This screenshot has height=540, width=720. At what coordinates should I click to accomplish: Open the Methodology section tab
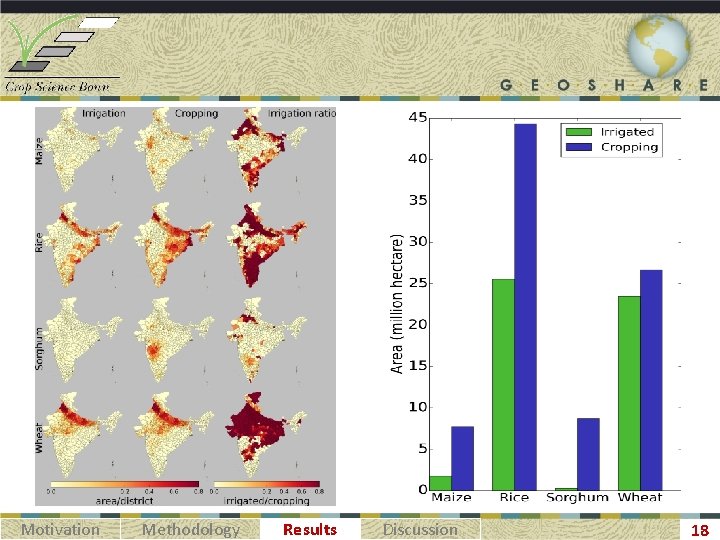[x=191, y=529]
